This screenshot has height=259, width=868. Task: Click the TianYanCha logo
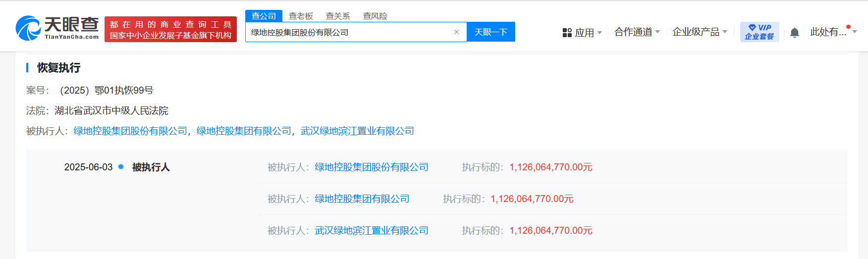coord(57,28)
